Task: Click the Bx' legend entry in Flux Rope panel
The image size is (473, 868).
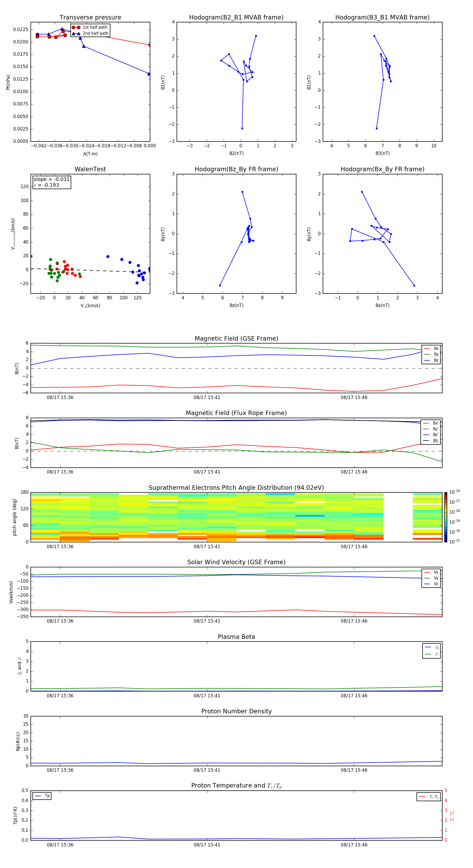Action: 431,423
